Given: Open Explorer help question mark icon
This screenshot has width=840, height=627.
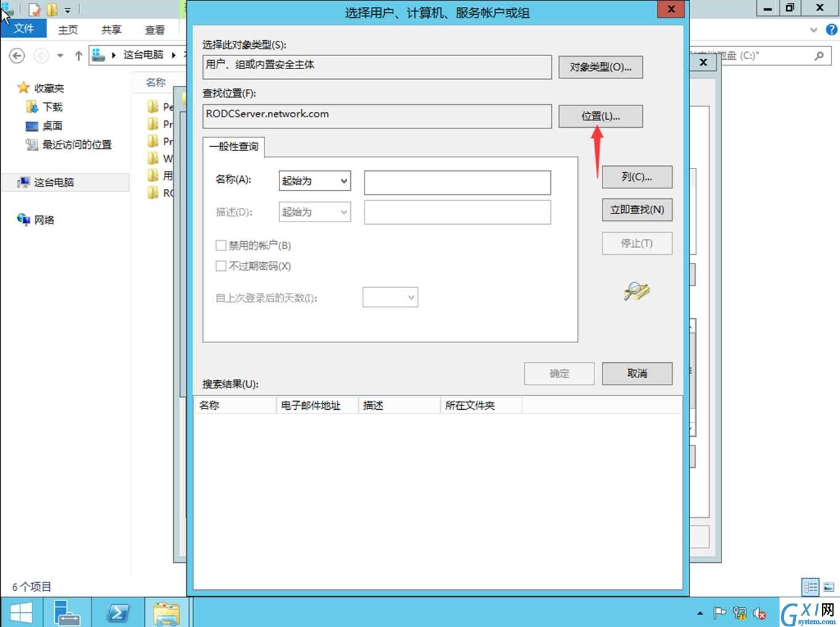Looking at the screenshot, I should (x=831, y=29).
